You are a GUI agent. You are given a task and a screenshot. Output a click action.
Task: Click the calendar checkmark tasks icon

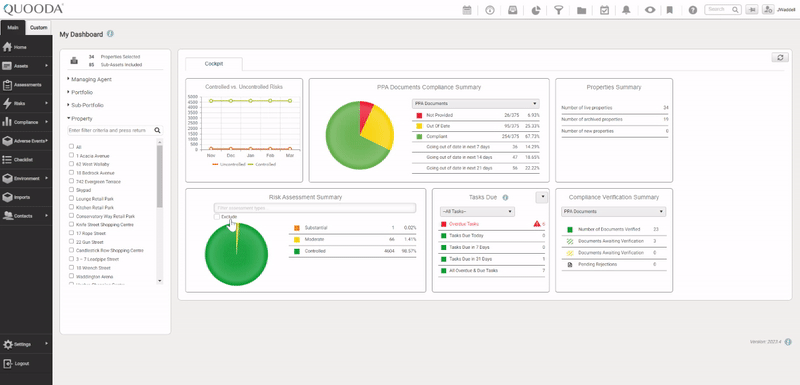coord(604,10)
